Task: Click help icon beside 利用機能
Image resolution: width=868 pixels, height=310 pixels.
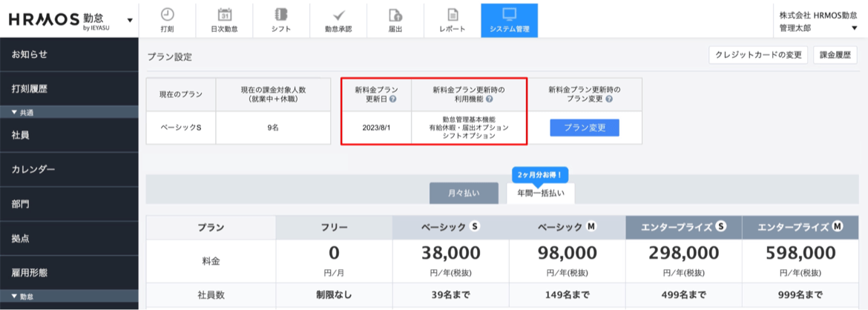Action: [490, 99]
